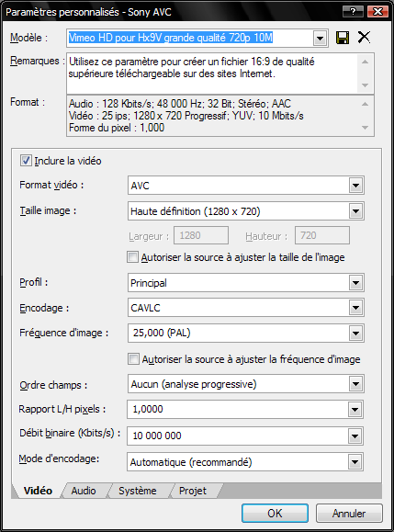Click inside the Remarques text area
Viewport: 394px width, 532px height.
(x=212, y=74)
